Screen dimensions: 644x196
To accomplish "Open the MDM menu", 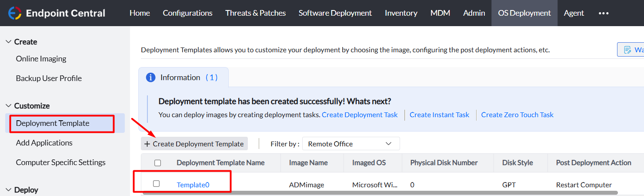I will (440, 13).
